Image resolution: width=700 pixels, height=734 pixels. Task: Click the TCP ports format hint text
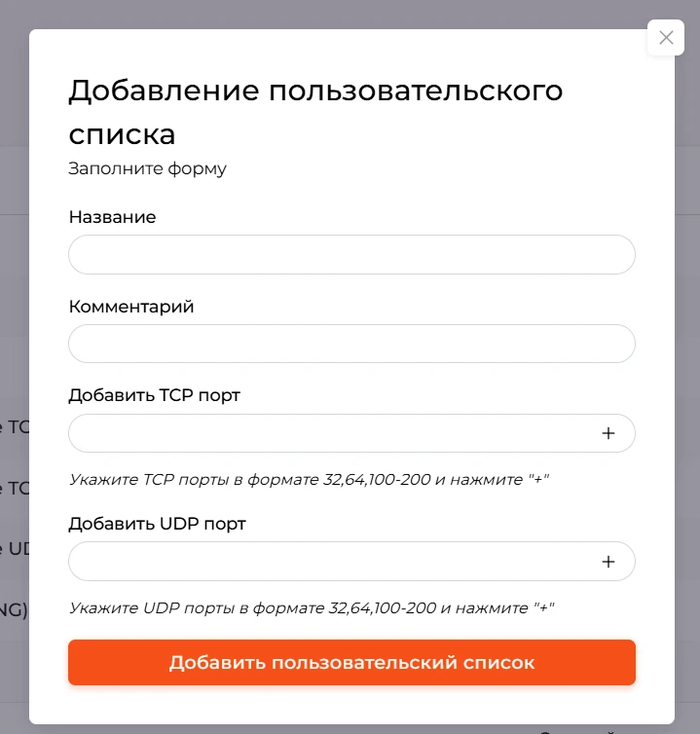[309, 480]
